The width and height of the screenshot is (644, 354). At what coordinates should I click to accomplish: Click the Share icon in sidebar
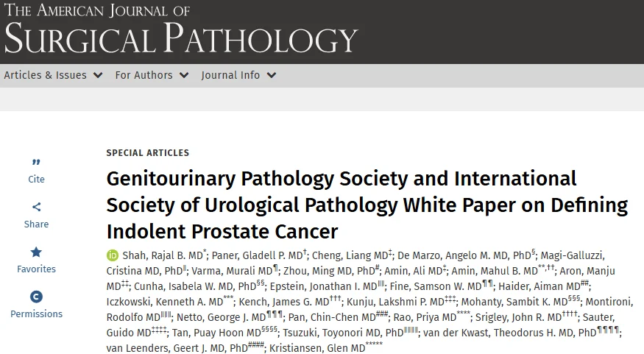[36, 208]
